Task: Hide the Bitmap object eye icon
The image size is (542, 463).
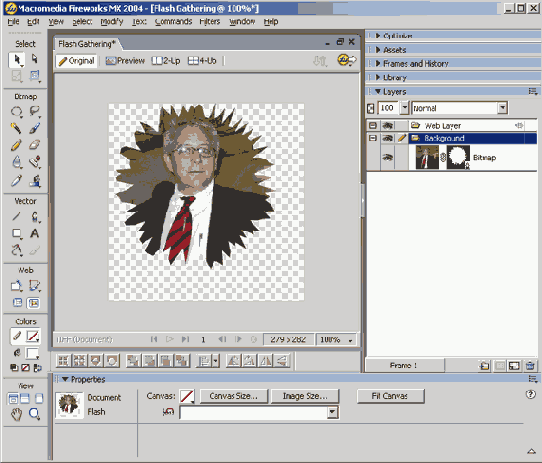Action: pyautogui.click(x=387, y=158)
